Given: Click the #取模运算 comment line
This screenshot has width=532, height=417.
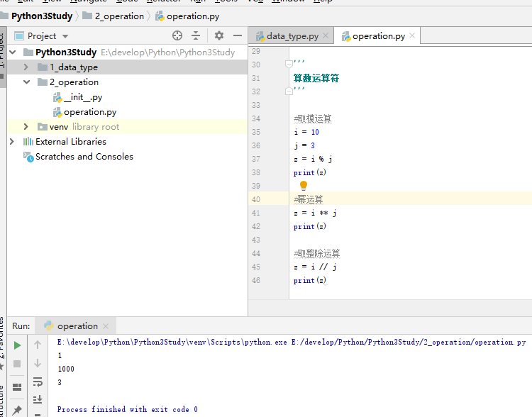Looking at the screenshot, I should (313, 118).
